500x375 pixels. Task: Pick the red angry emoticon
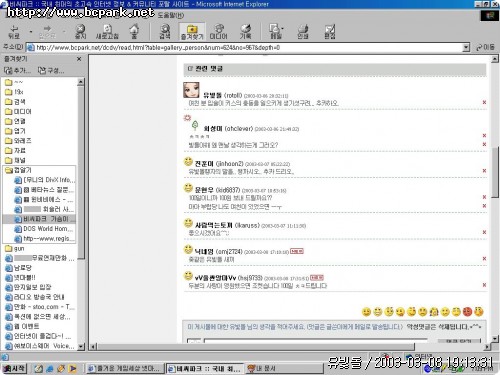(x=467, y=311)
